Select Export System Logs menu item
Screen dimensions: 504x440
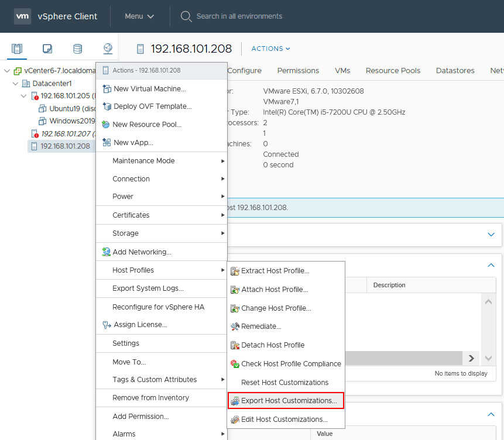[162, 288]
